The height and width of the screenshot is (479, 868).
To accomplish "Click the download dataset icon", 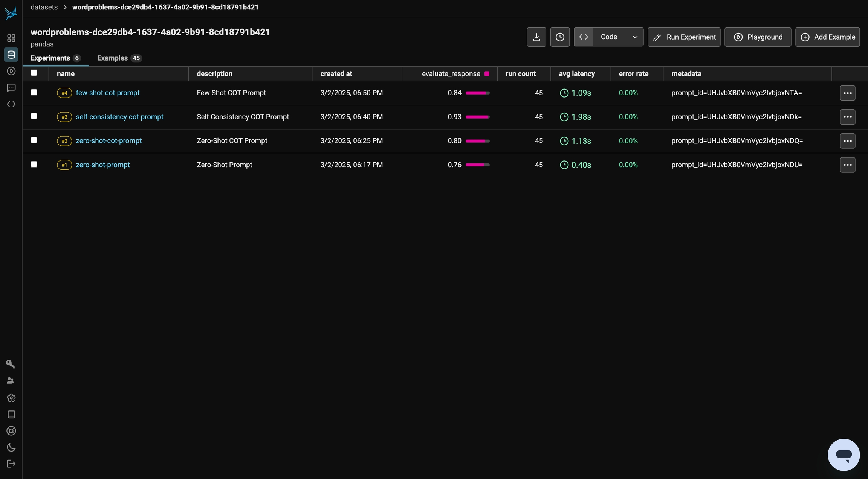I will tap(536, 37).
